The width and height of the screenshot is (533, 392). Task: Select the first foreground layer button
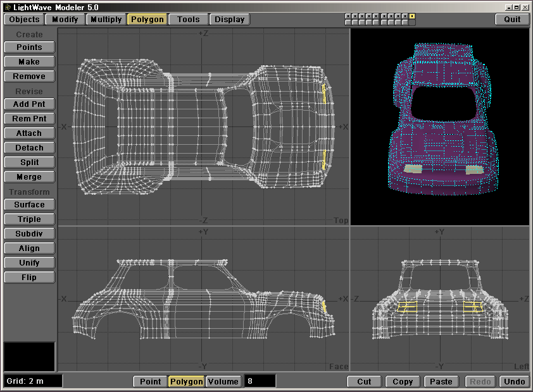(348, 16)
